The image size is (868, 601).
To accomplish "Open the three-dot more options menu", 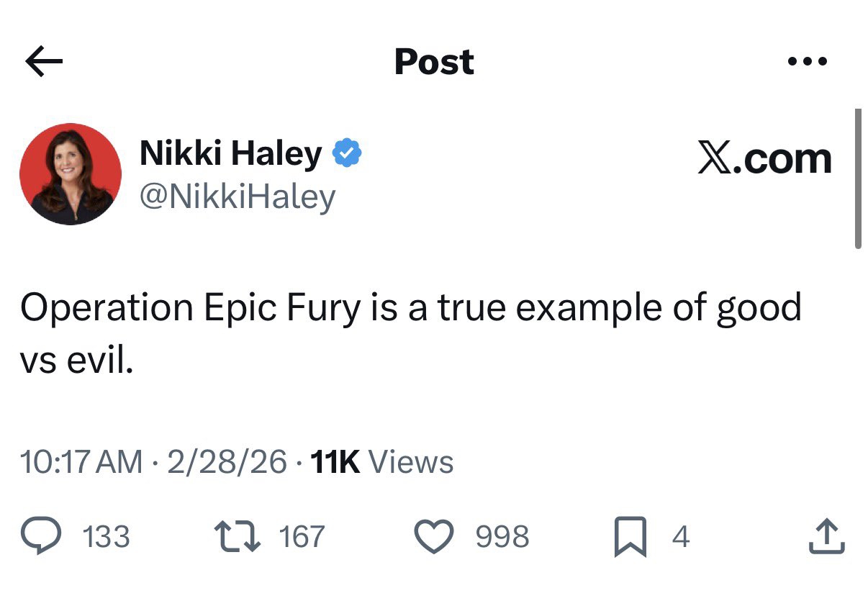I will (x=808, y=62).
